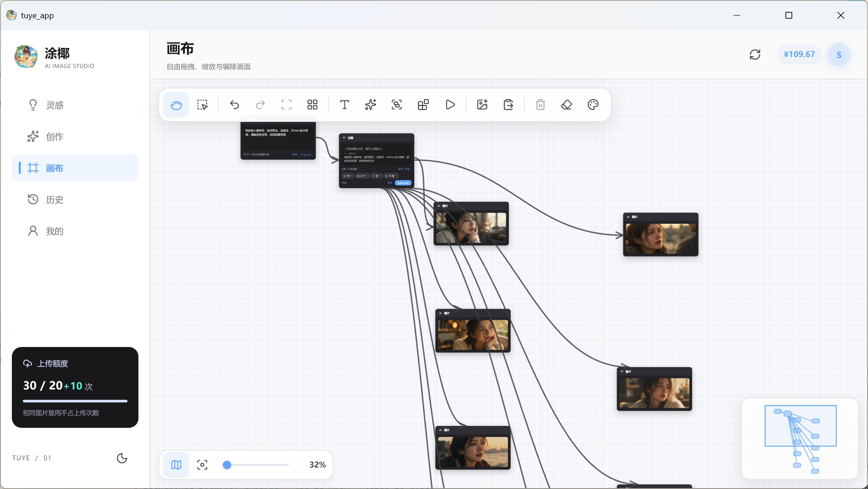868x489 pixels.
Task: Export the canvas via clipboard-arrow icon
Action: (x=508, y=105)
